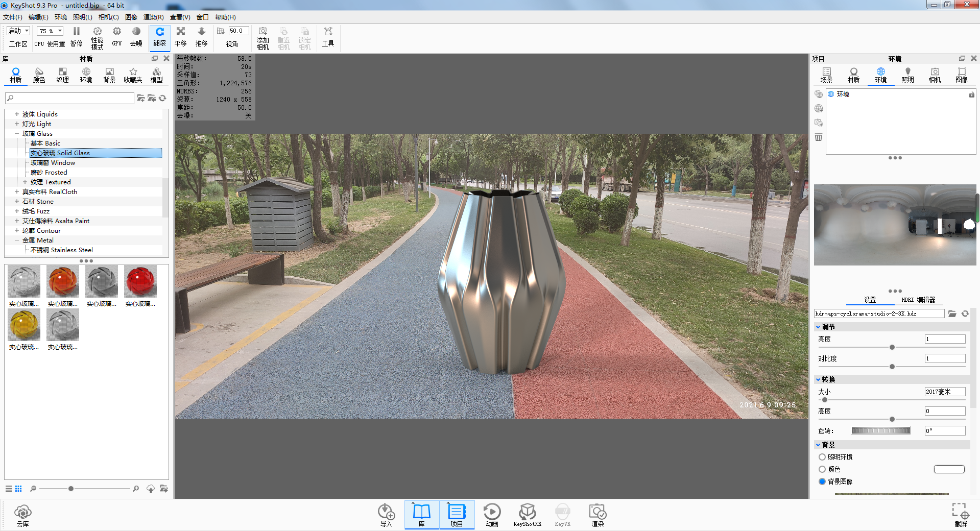Click 大小 size input field
Screen dimensions: 980x531
pos(945,392)
